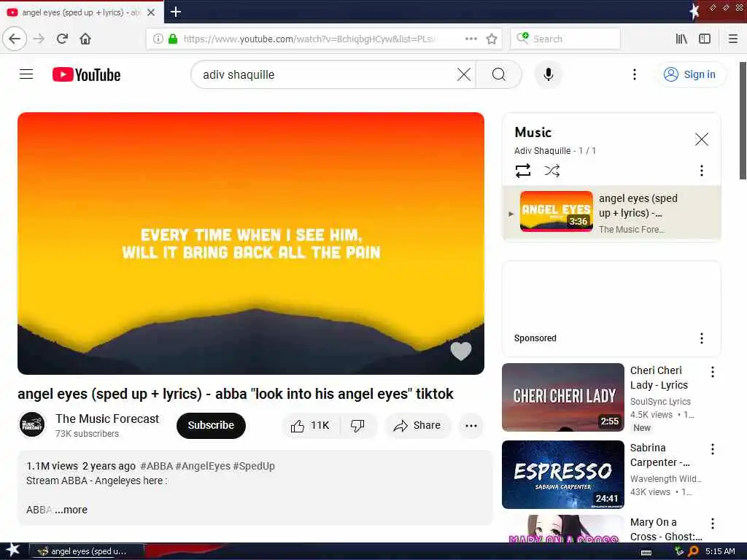747x560 pixels.
Task: View secure connection padlock details
Action: [173, 39]
